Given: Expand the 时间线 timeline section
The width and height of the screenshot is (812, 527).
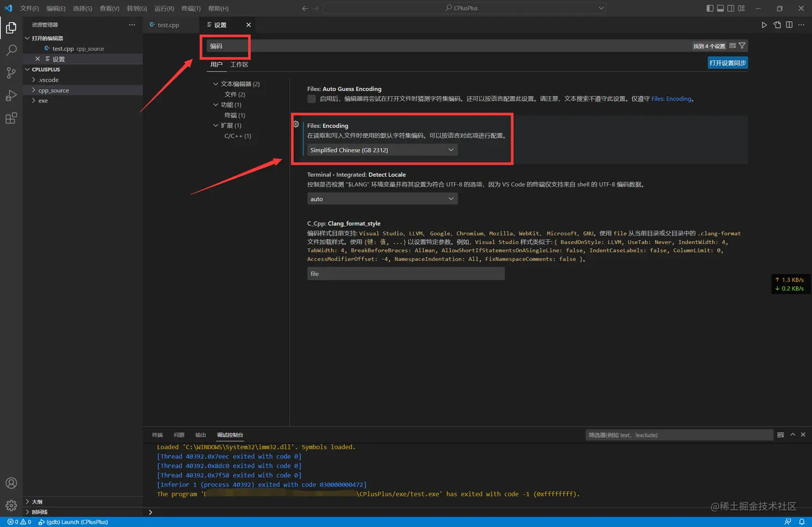Looking at the screenshot, I should [x=27, y=512].
